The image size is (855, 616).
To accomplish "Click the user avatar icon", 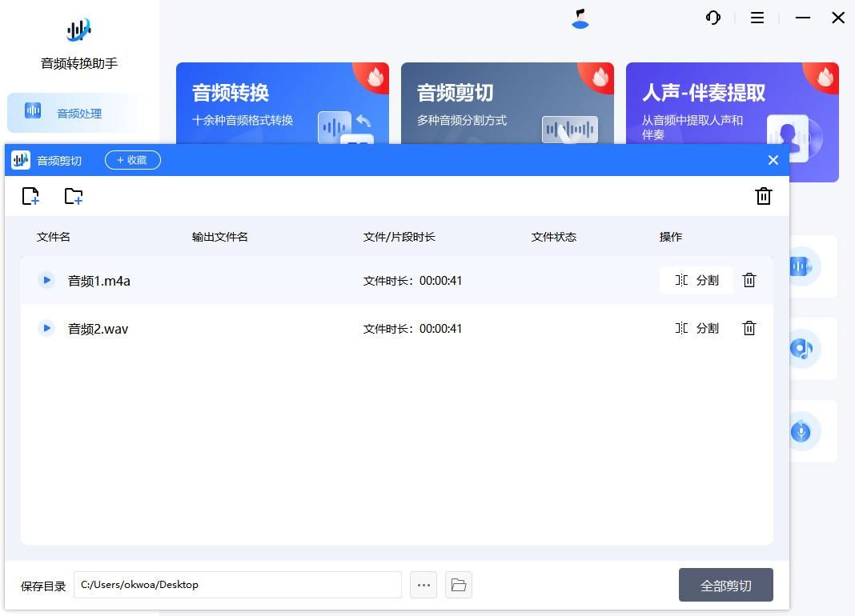I will tap(580, 18).
